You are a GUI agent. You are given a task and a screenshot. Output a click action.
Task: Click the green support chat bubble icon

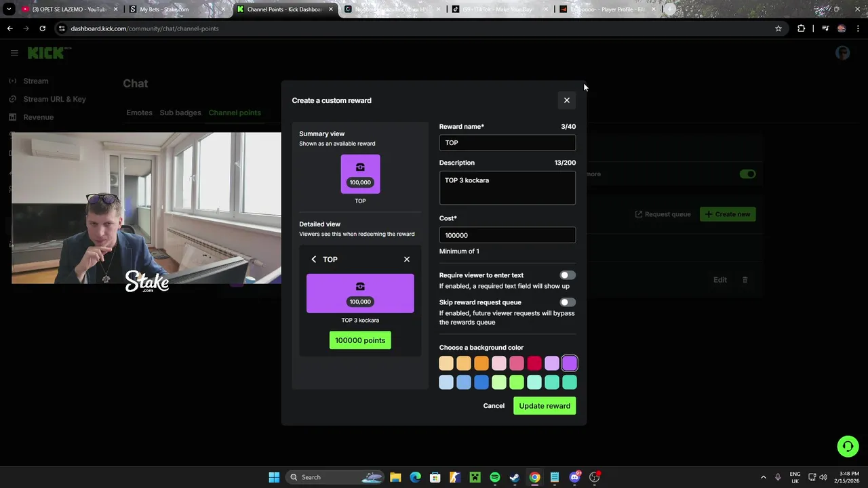pos(848,447)
